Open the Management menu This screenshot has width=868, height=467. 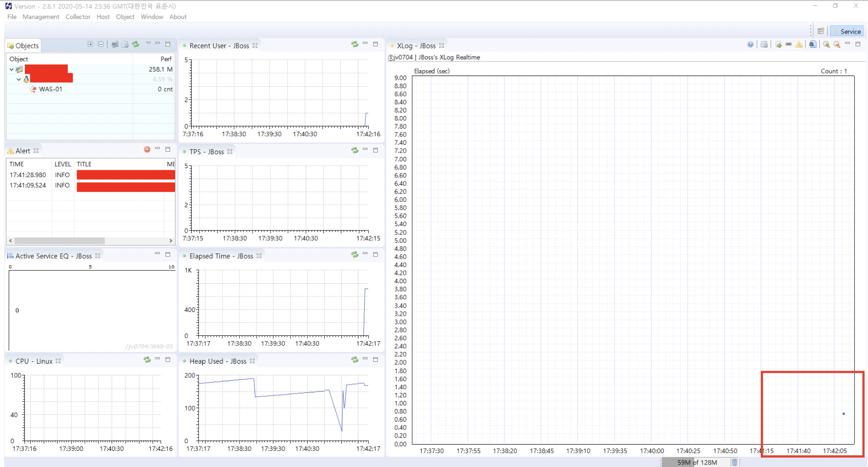(x=41, y=17)
